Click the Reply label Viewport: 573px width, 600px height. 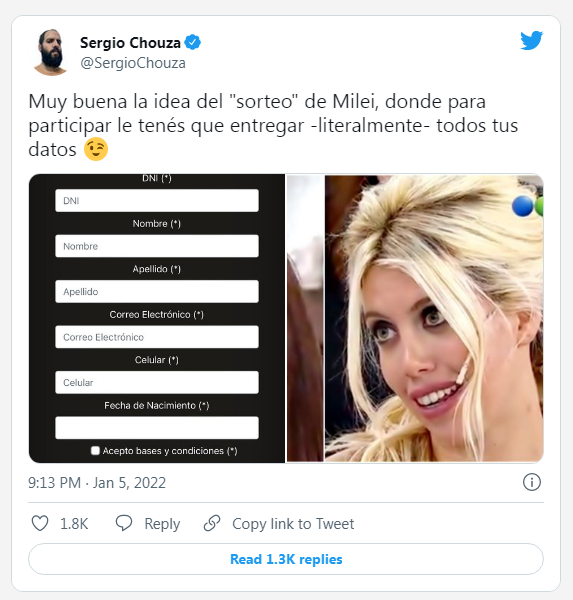tap(162, 524)
